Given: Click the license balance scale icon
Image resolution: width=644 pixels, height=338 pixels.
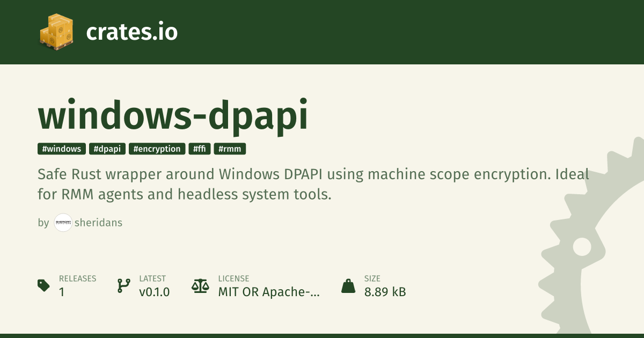Looking at the screenshot, I should pos(200,285).
